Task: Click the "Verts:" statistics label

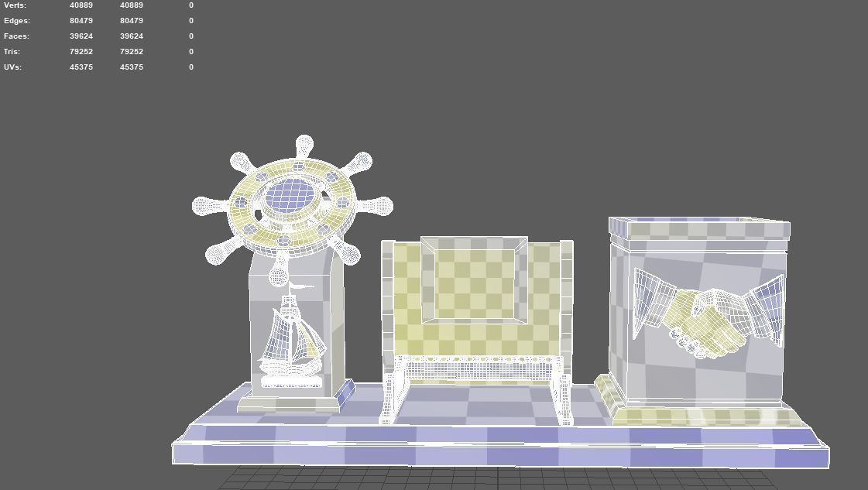Action: pyautogui.click(x=15, y=5)
